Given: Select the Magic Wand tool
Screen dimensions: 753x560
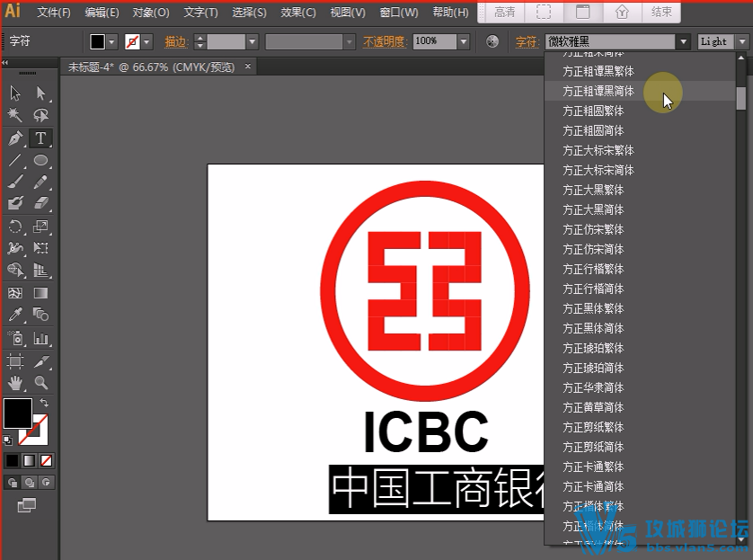Looking at the screenshot, I should click(15, 115).
